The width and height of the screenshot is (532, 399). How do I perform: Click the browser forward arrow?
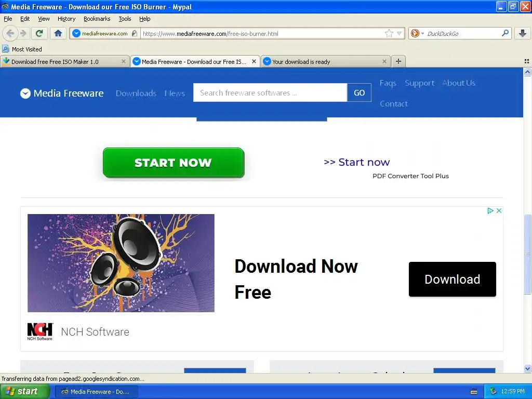click(23, 33)
